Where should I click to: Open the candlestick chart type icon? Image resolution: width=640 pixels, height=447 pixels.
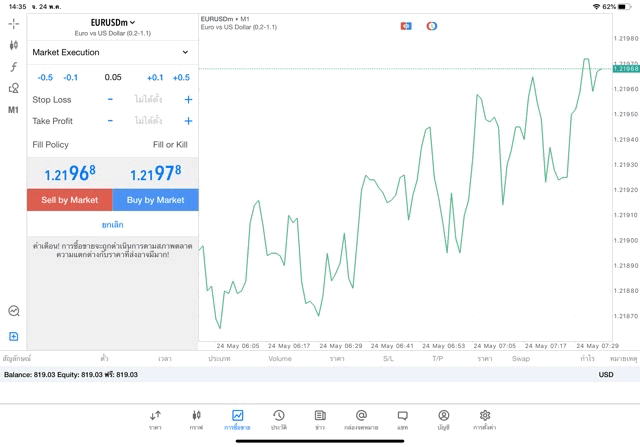[13, 45]
